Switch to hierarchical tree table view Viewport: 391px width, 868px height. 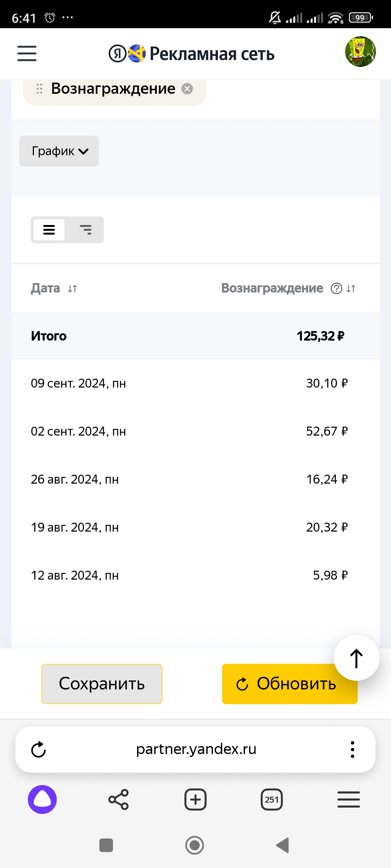pyautogui.click(x=85, y=230)
